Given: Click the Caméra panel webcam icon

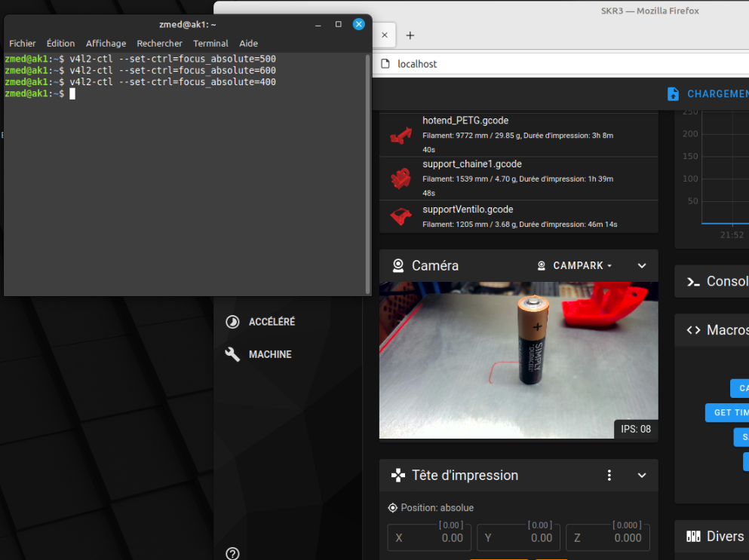Looking at the screenshot, I should pyautogui.click(x=398, y=265).
